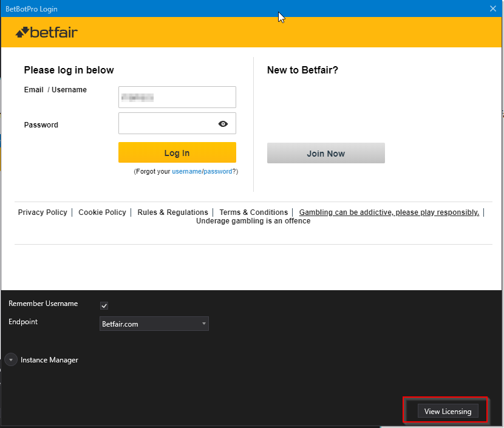
Task: Click the 'New to Betfair?' heading
Action: [x=302, y=70]
